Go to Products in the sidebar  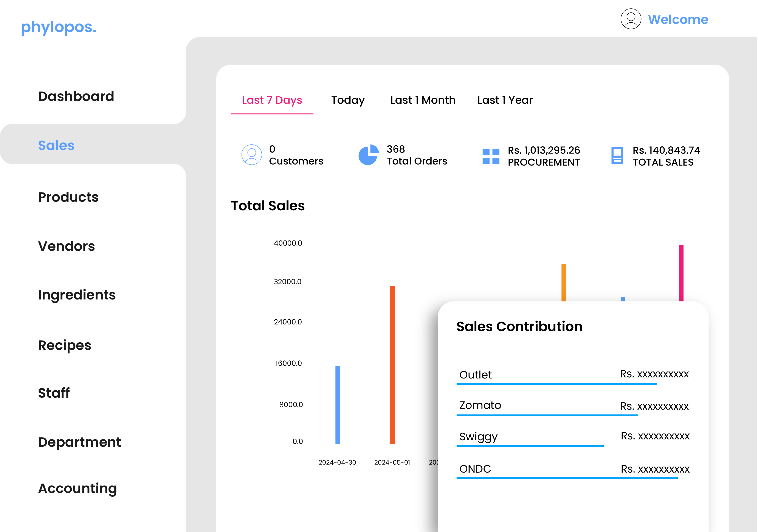(68, 197)
